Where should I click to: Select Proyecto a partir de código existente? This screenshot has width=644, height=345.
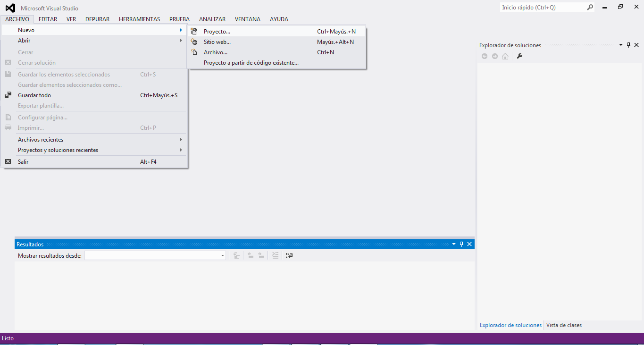251,63
